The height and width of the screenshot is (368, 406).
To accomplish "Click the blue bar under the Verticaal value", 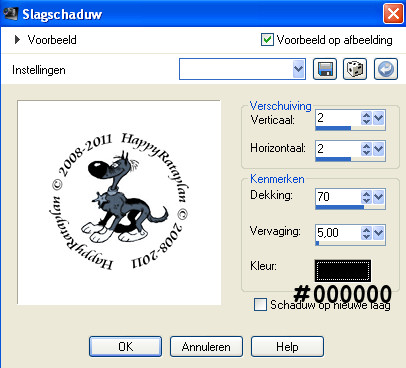I will point(333,128).
